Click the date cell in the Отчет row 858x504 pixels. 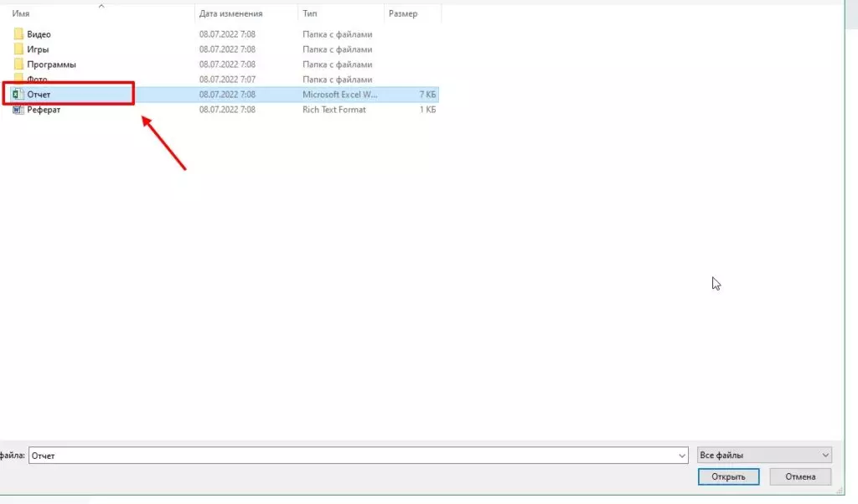click(x=227, y=94)
